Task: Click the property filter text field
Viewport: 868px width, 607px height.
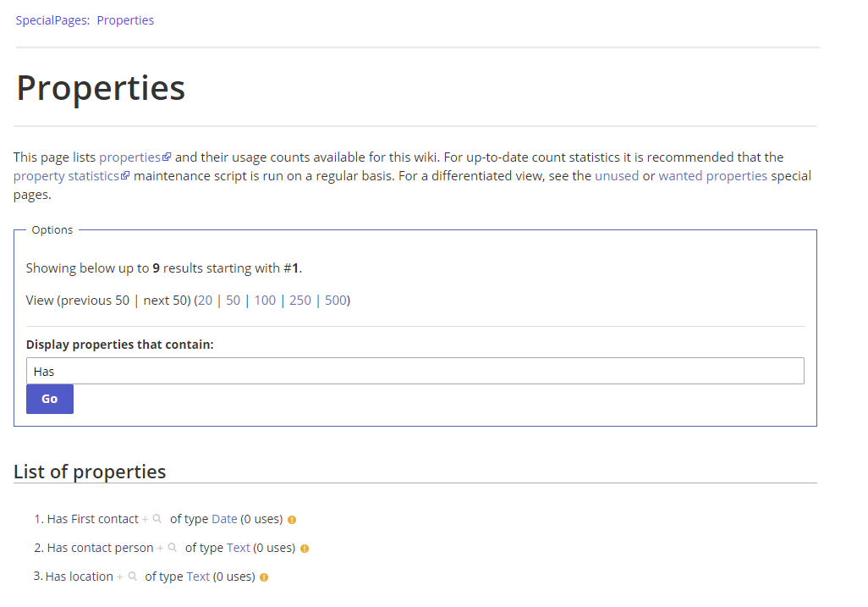Action: pos(415,371)
